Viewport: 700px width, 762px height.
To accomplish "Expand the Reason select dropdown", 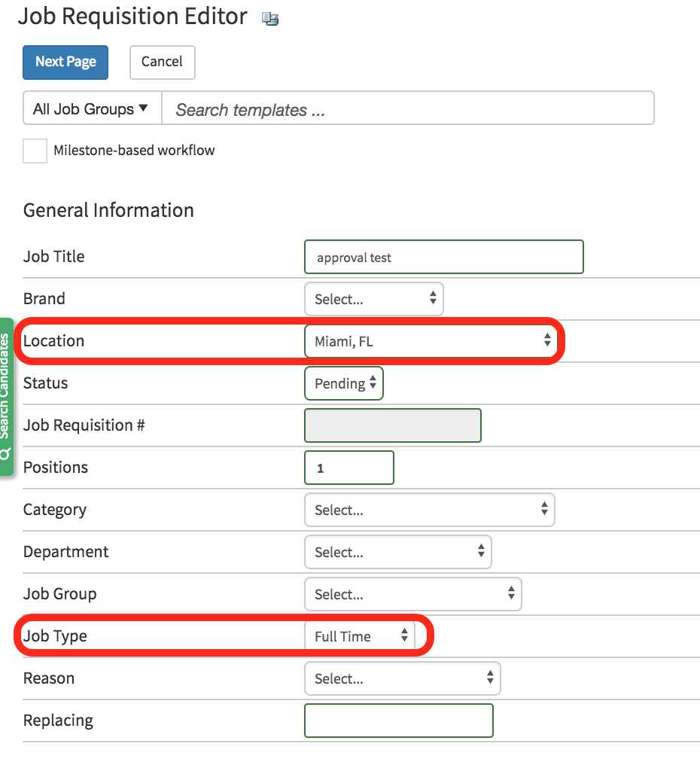I will [x=402, y=678].
